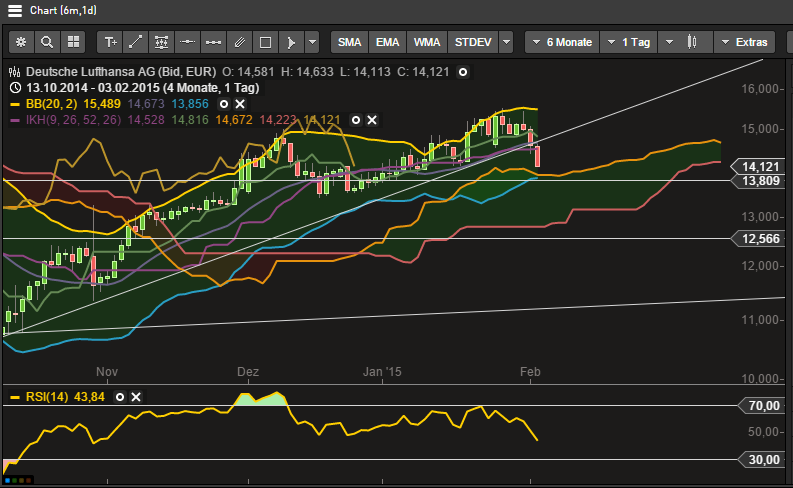Select the IKH(9, 26, 52, 26) label
This screenshot has height=488, width=793.
(x=73, y=120)
